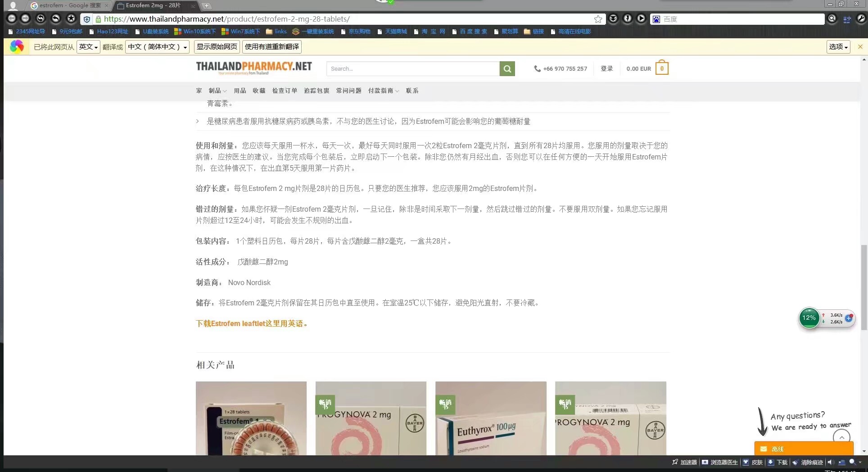868x472 pixels.
Task: Open the 家 home menu item
Action: point(199,91)
